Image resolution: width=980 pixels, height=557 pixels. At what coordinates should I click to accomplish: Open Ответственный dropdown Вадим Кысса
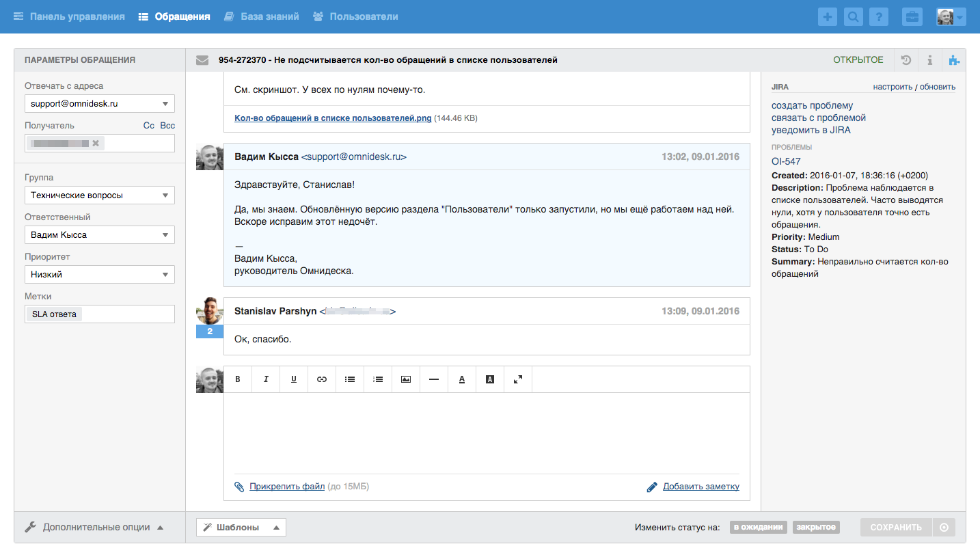click(100, 235)
